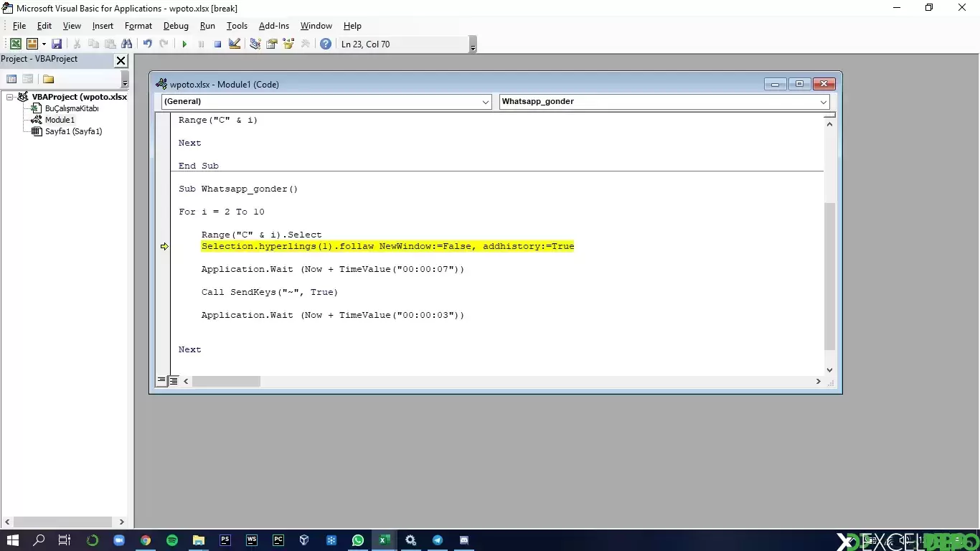Click Sub Whatsapp_gonder() code line
The width and height of the screenshot is (980, 551).
tap(238, 189)
